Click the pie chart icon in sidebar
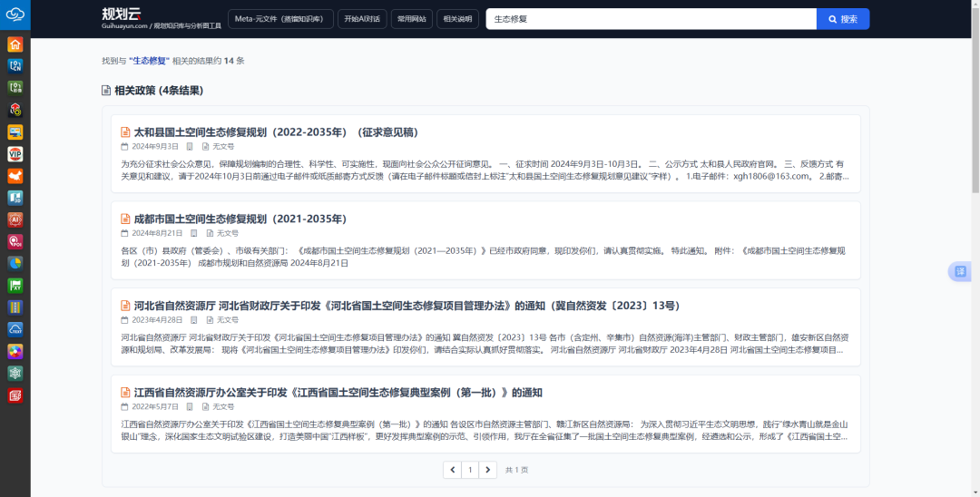Viewport: 980px width, 497px height. pyautogui.click(x=15, y=263)
